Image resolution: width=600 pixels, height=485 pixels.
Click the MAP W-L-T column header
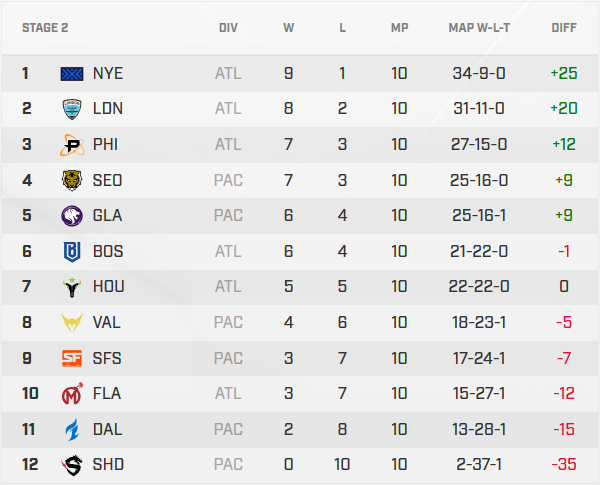(x=479, y=28)
